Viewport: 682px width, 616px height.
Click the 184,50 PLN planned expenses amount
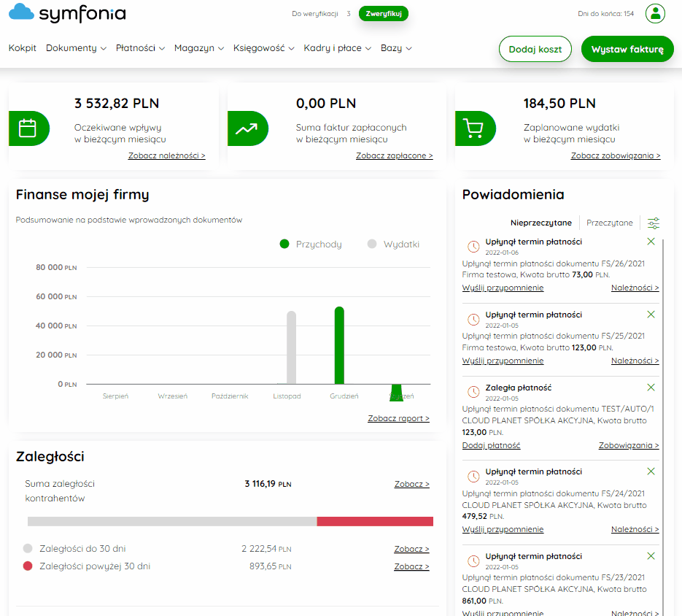pyautogui.click(x=559, y=104)
